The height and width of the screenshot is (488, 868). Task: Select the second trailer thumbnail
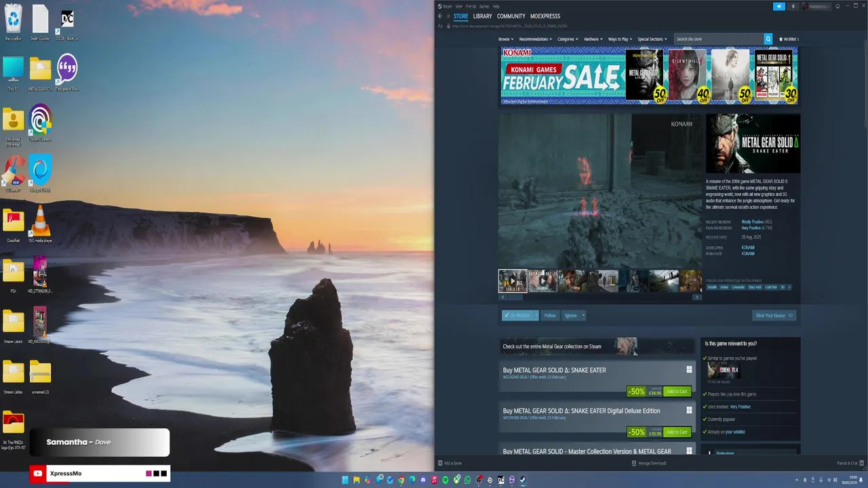tap(542, 281)
